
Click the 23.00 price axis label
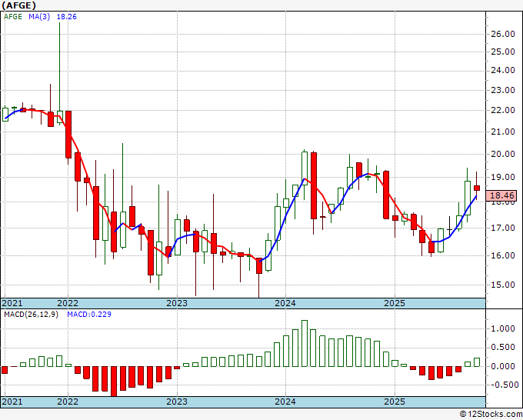click(x=503, y=90)
